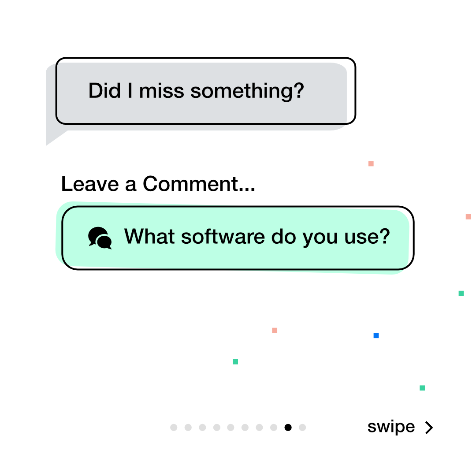Click the small blue square
476x476 pixels.
376,335
